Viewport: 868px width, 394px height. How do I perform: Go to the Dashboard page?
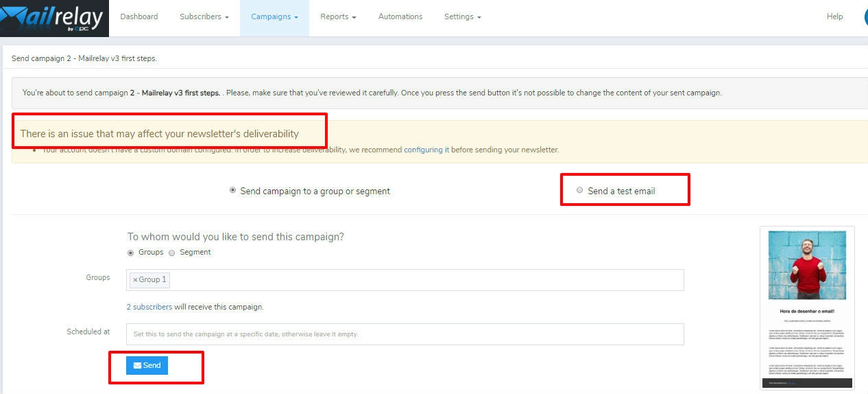click(x=138, y=17)
